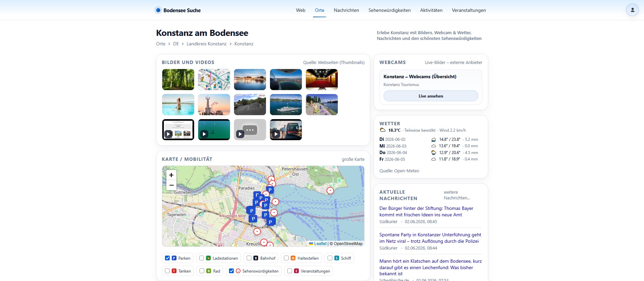View the woman in pool thumbnail

pos(178,105)
